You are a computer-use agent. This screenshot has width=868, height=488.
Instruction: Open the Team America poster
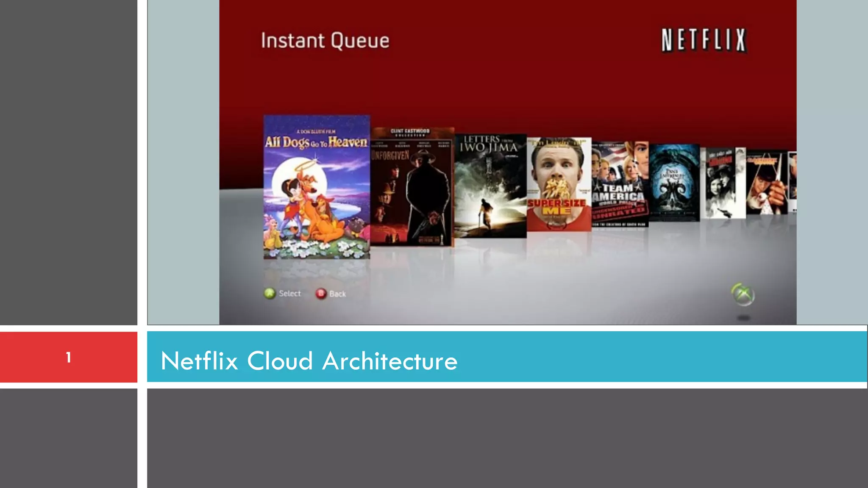(x=620, y=184)
